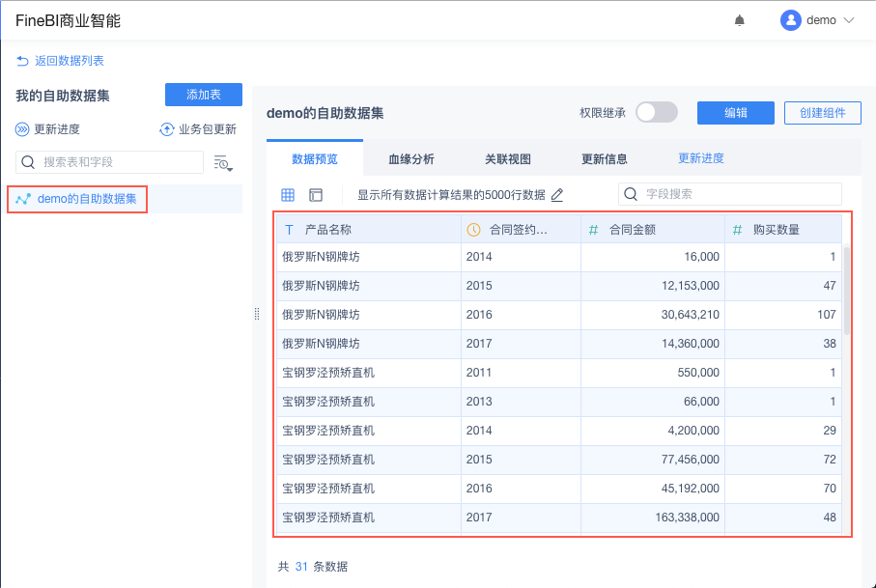Screen dimensions: 876x588
Task: Click the demo的自助数据集 panel heading
Action: pyautogui.click(x=325, y=113)
